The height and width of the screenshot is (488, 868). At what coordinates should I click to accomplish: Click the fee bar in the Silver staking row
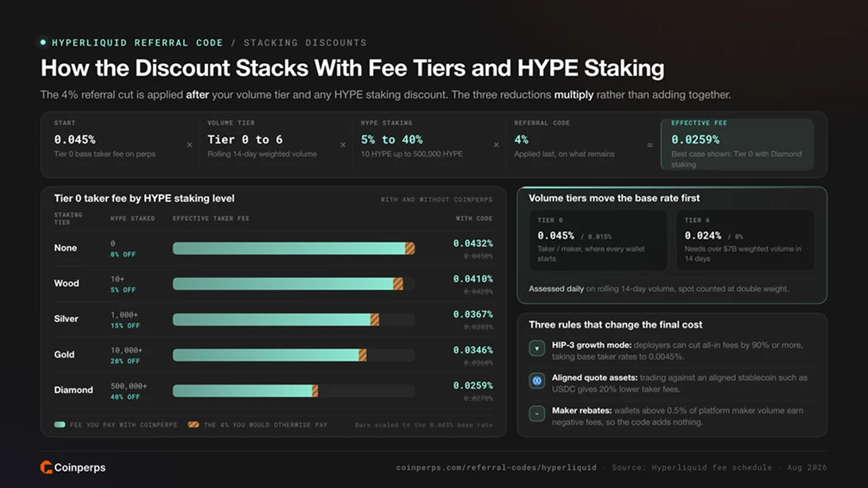(294, 320)
